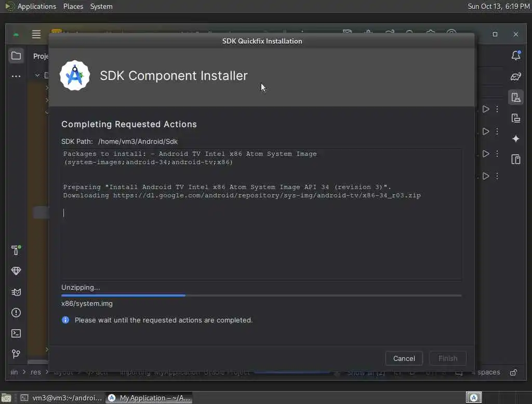
Task: Click inside the installation log text area
Action: pos(261,214)
